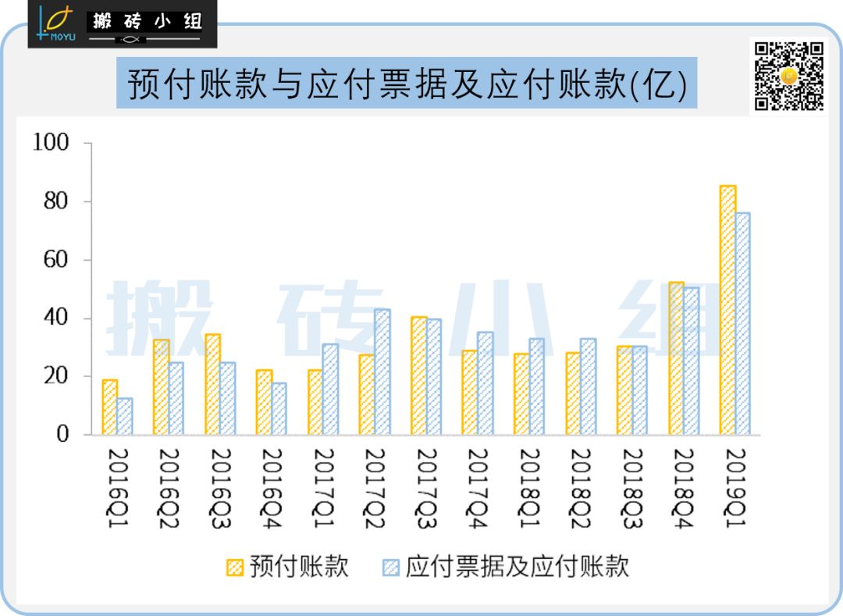Select the yellow 2018Q3 bar
Viewport: 843px width, 616px height.
[624, 390]
